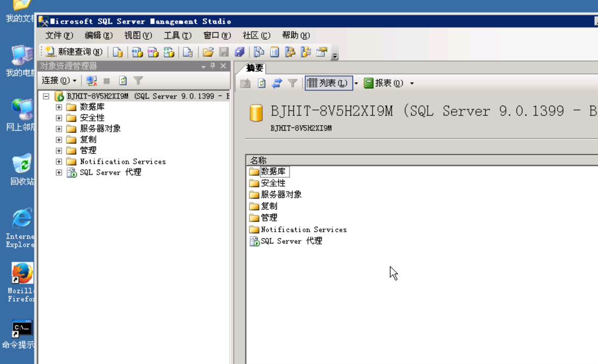Open dropdown arrow next to 列表(L)
The height and width of the screenshot is (364, 598).
356,83
